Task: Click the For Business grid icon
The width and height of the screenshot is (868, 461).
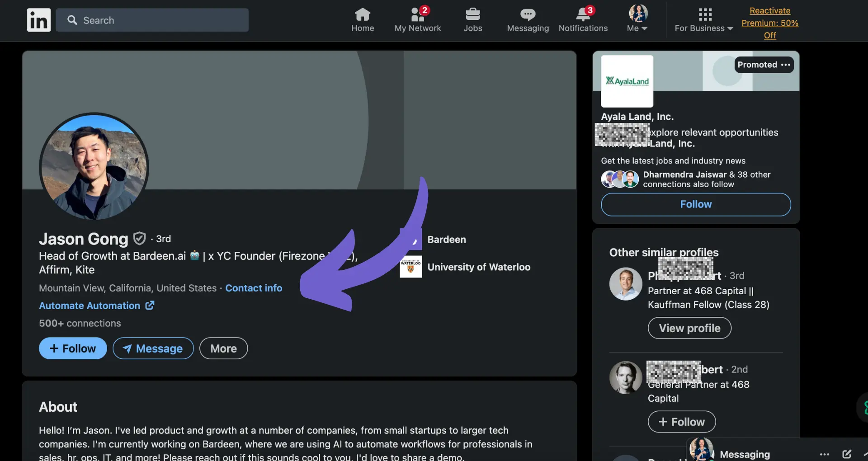Action: (705, 14)
